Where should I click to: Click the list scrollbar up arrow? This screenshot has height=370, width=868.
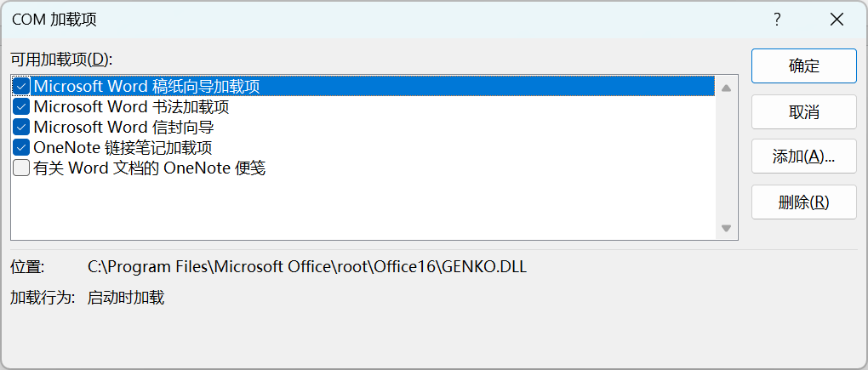726,88
